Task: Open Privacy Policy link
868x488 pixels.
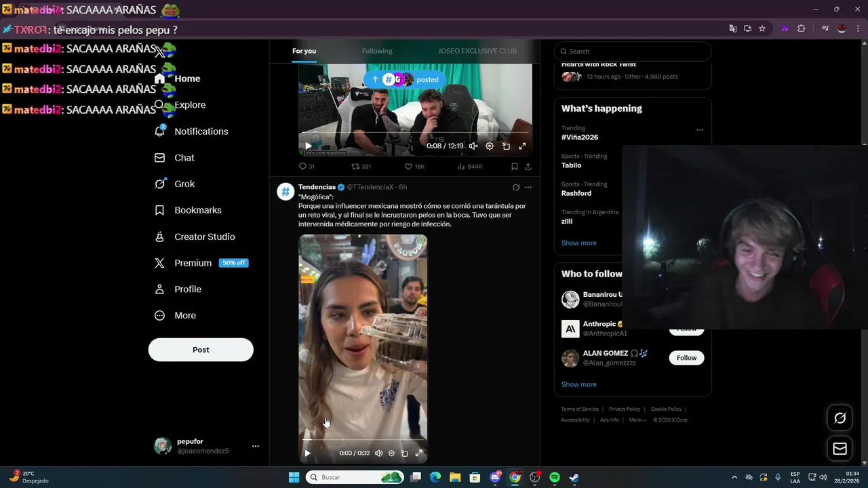Action: 625,409
